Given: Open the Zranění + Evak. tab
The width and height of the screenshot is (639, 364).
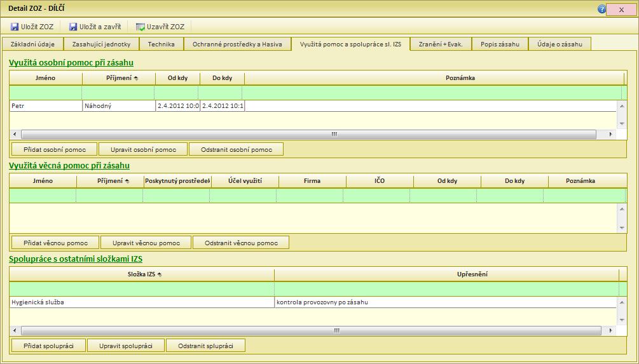Looking at the screenshot, I should click(x=441, y=44).
